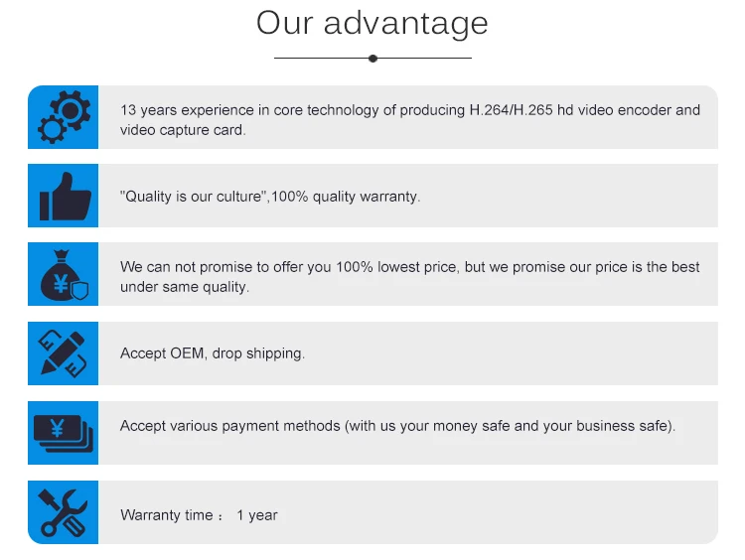This screenshot has height=560, width=745.
Task: Click the yen money bag icon
Action: [64, 275]
